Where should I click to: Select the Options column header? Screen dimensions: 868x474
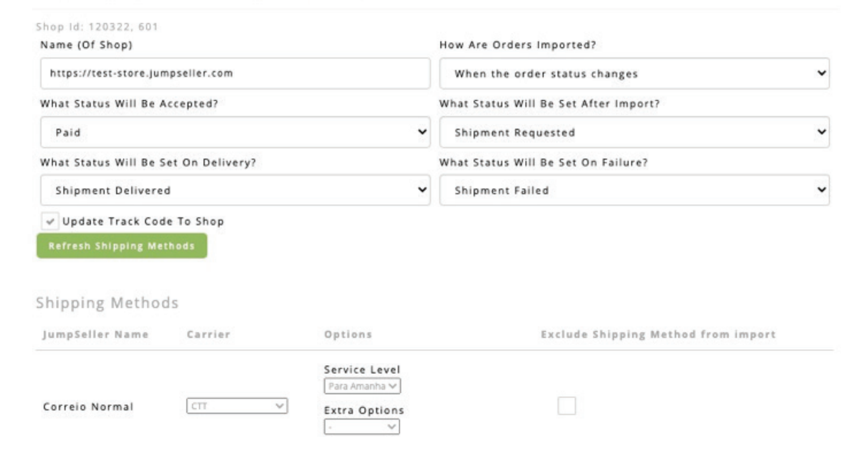348,335
